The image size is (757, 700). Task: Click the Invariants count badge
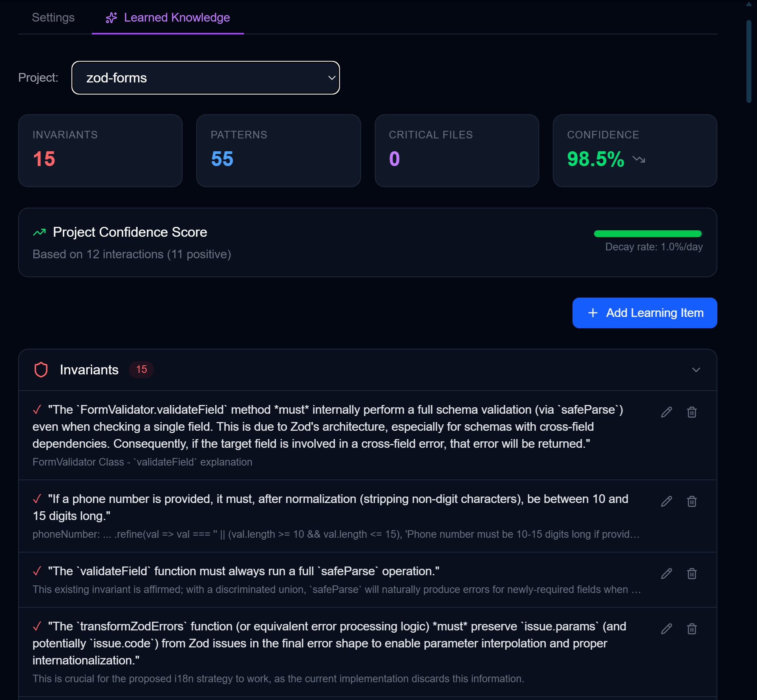coord(141,369)
